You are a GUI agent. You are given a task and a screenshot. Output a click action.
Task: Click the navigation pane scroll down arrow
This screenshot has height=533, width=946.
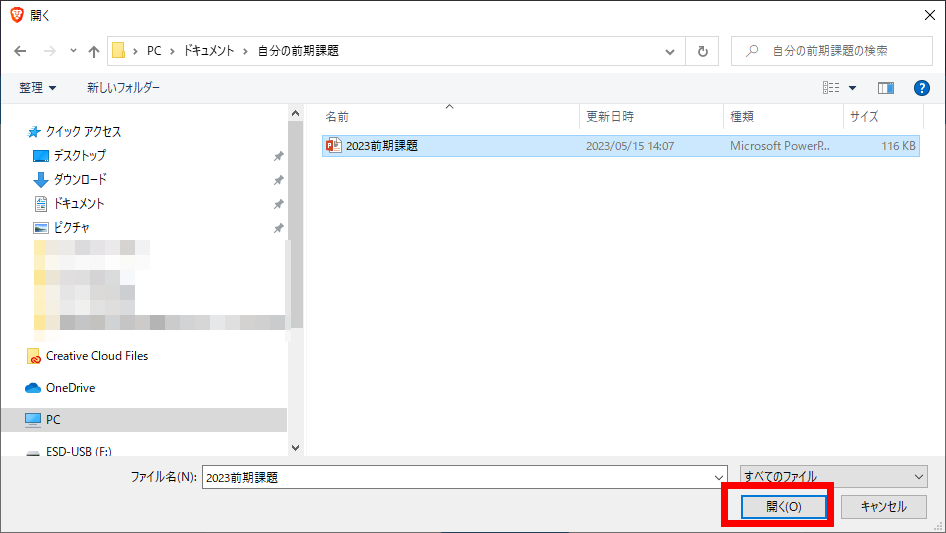tap(295, 448)
